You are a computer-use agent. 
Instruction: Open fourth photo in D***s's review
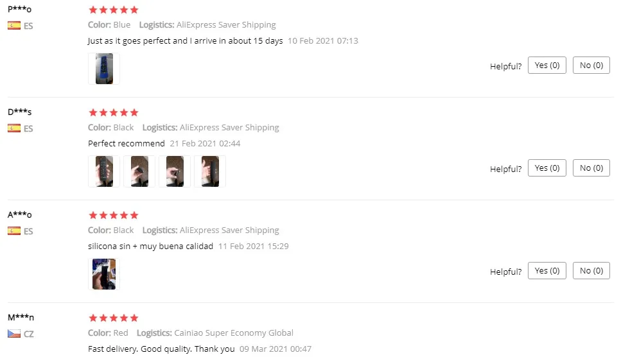210,171
